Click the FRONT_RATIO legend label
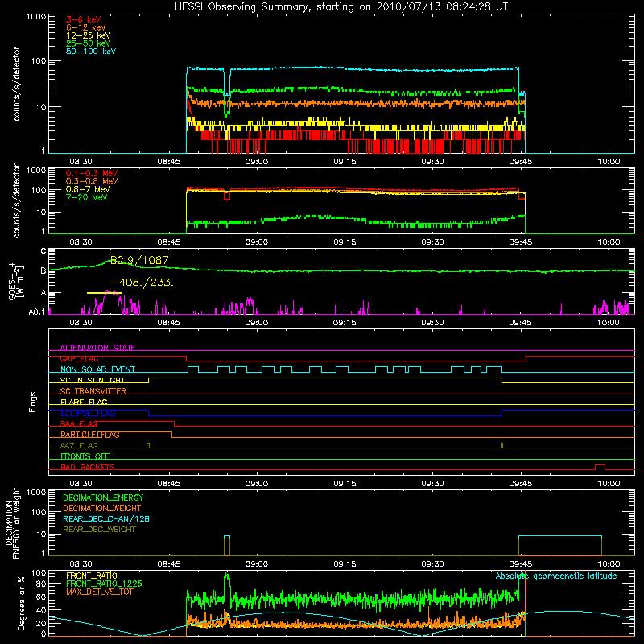Image resolution: width=644 pixels, height=644 pixels. point(92,576)
